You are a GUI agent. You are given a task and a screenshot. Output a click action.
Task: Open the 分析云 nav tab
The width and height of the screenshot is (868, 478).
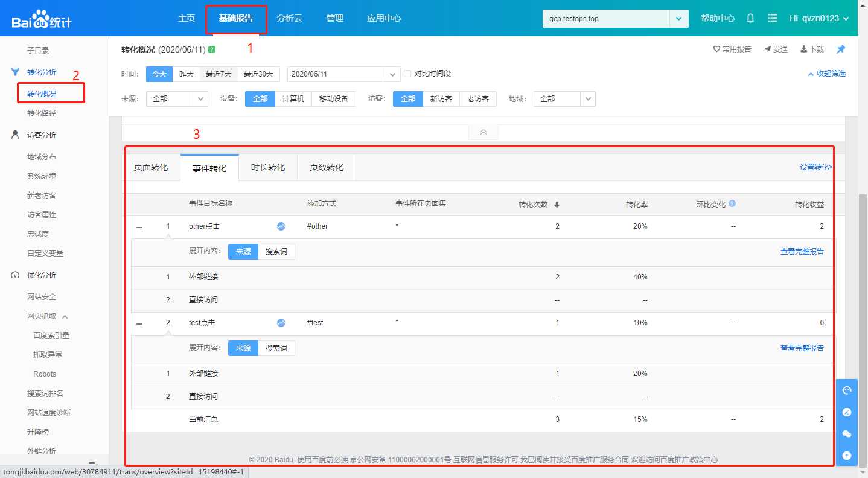pos(289,18)
